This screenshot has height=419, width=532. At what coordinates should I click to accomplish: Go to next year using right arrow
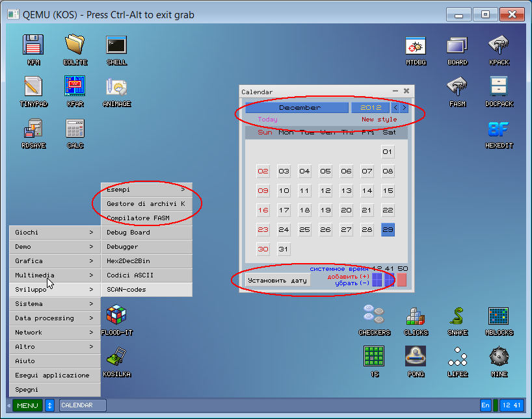(405, 108)
